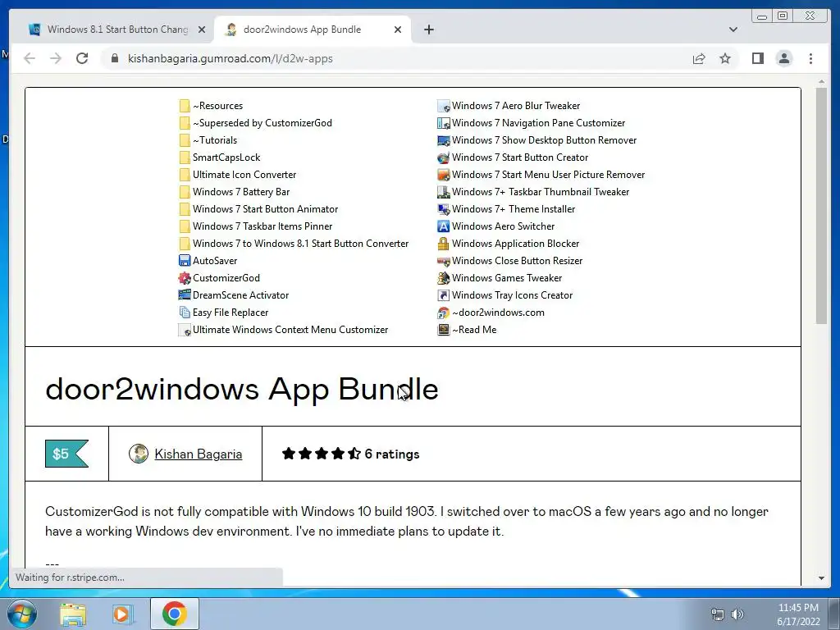
Task: Click Windows 7 Navigation Pane Customizer text
Action: (x=538, y=123)
